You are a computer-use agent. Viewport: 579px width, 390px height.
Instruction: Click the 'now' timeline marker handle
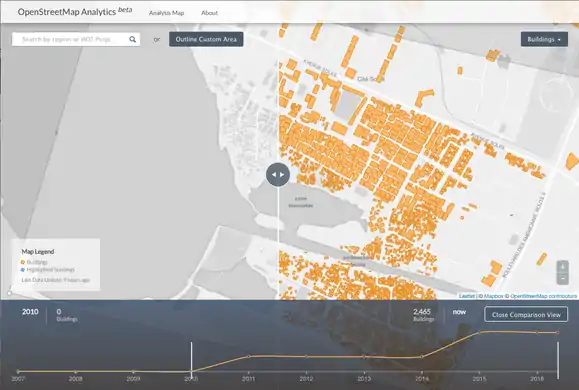click(x=558, y=360)
